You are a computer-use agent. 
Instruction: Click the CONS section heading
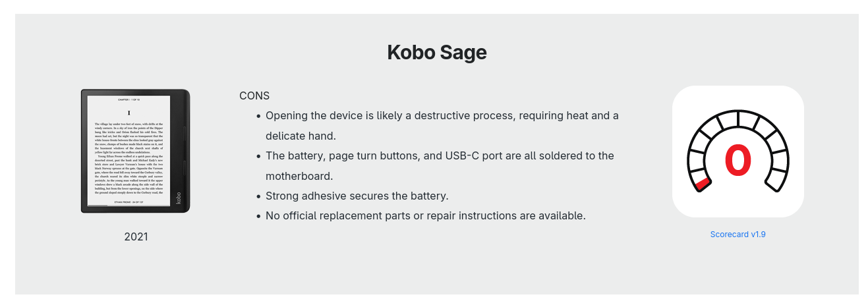point(254,96)
